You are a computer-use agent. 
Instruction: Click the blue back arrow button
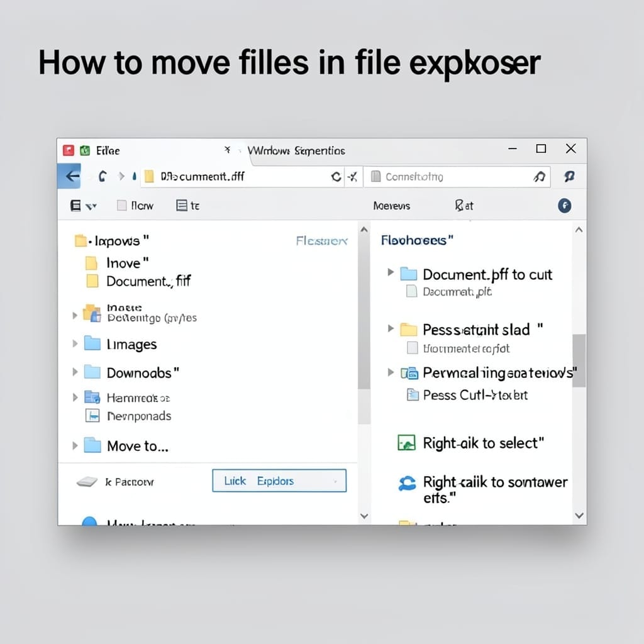pos(69,176)
